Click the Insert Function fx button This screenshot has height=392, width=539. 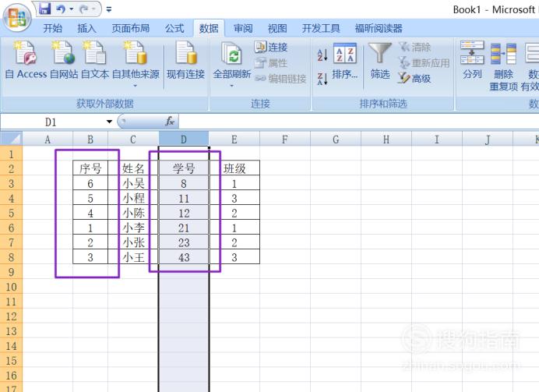pos(170,121)
